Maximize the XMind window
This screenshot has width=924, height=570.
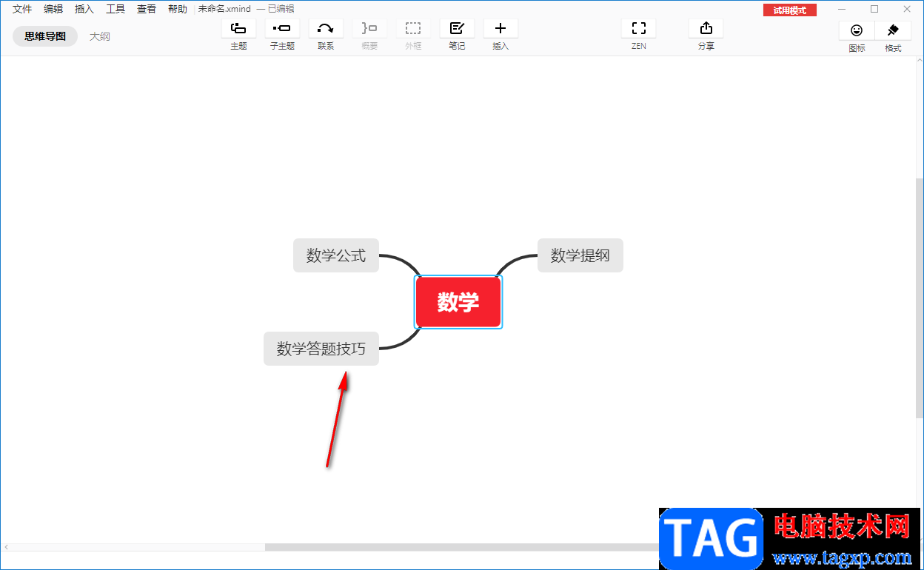click(874, 9)
